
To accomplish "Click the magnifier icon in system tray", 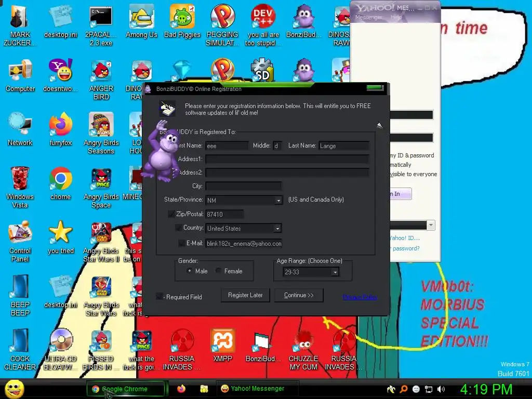I will point(404,389).
